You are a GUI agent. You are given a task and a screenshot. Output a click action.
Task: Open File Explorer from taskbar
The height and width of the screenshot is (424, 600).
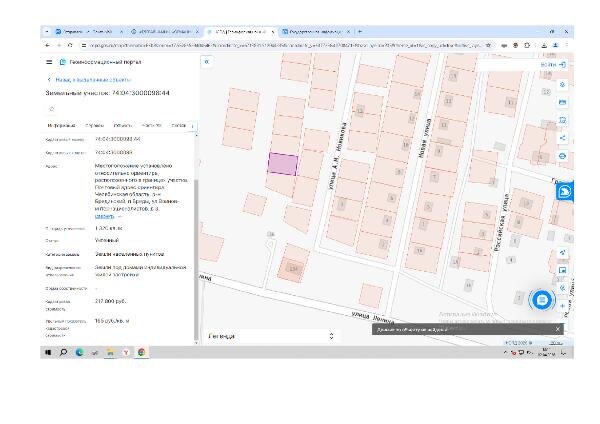click(x=110, y=352)
